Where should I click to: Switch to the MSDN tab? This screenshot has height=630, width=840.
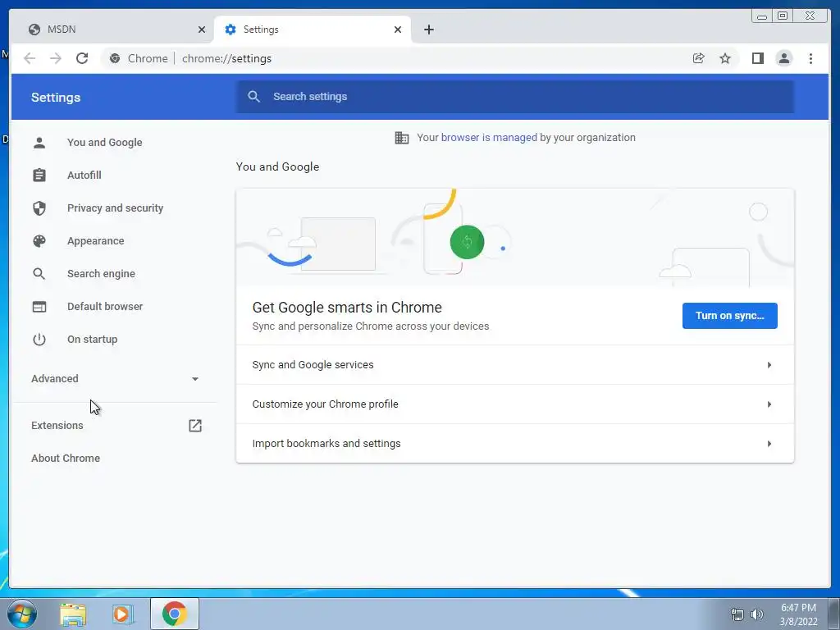(116, 30)
